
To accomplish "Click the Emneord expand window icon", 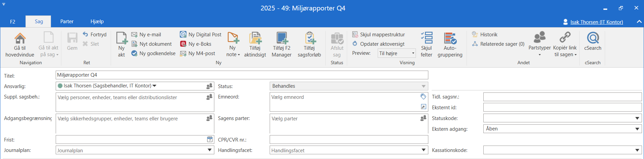I will tap(423, 107).
